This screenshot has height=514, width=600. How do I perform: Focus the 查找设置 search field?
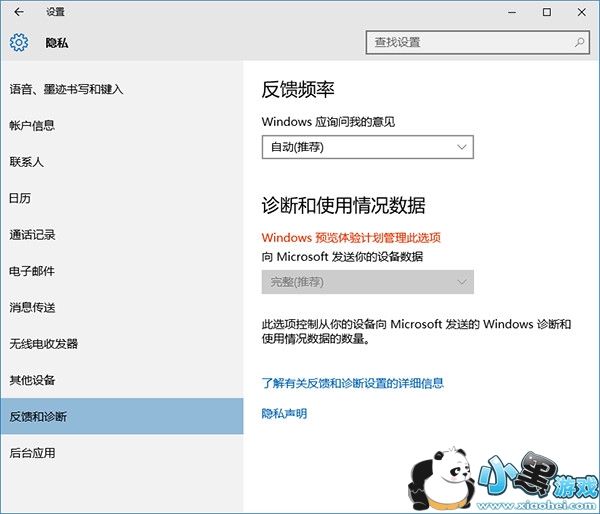pyautogui.click(x=477, y=42)
